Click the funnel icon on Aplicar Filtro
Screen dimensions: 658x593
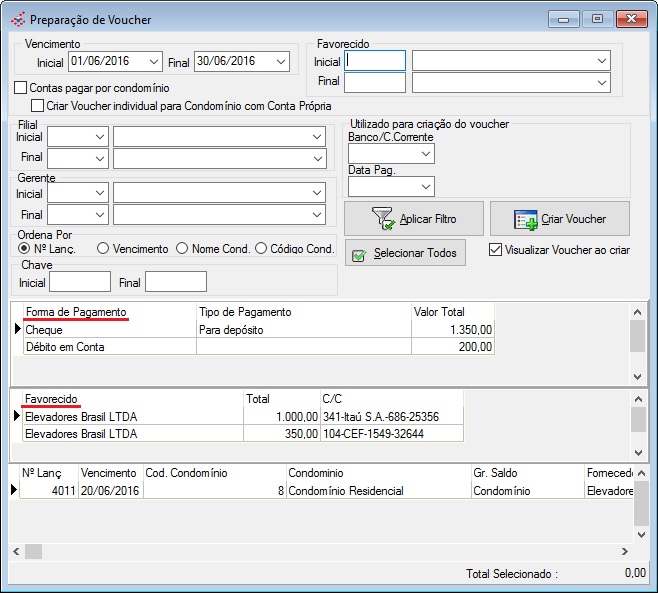(382, 218)
